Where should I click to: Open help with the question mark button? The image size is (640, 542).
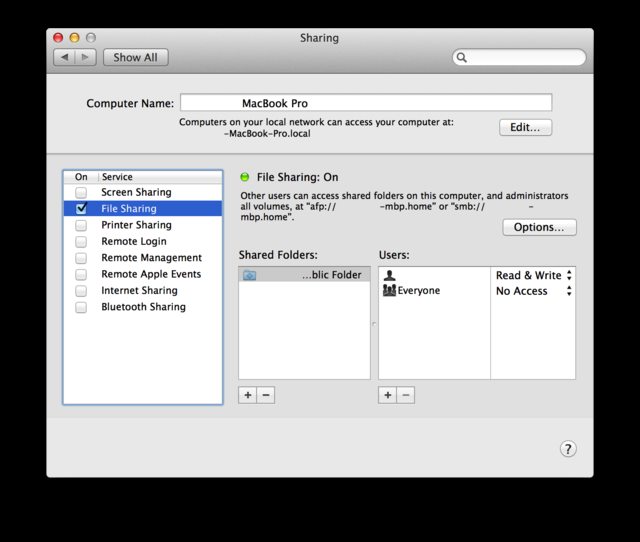click(x=568, y=449)
